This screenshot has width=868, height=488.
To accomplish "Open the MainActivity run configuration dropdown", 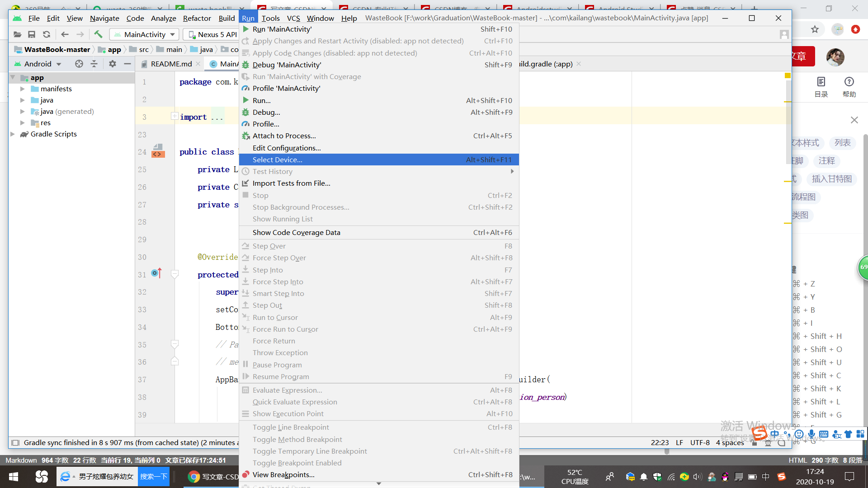I will point(144,34).
